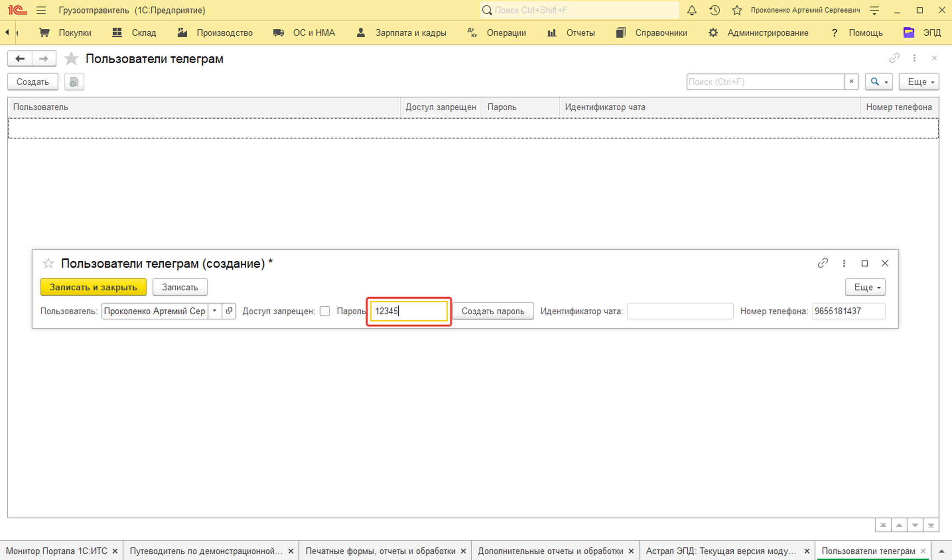Sort by Пользователь column header

pos(204,107)
